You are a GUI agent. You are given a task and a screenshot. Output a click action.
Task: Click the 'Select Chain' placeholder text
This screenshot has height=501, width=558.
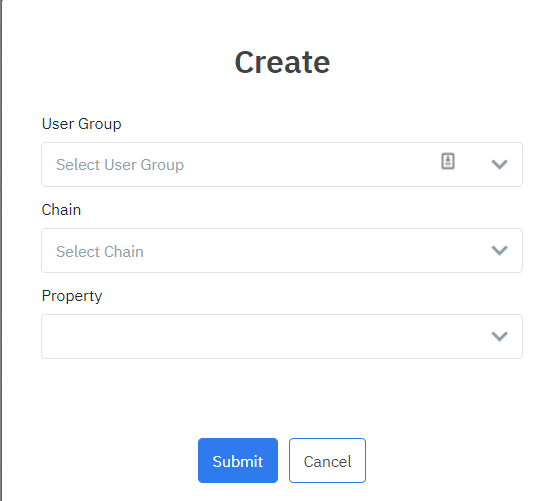click(x=100, y=252)
